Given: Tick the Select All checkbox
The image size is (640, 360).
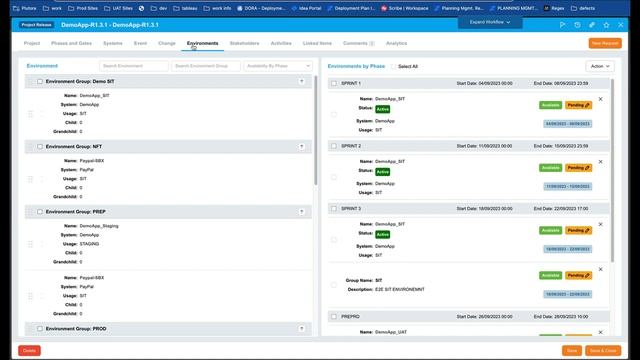Looking at the screenshot, I should coord(393,66).
